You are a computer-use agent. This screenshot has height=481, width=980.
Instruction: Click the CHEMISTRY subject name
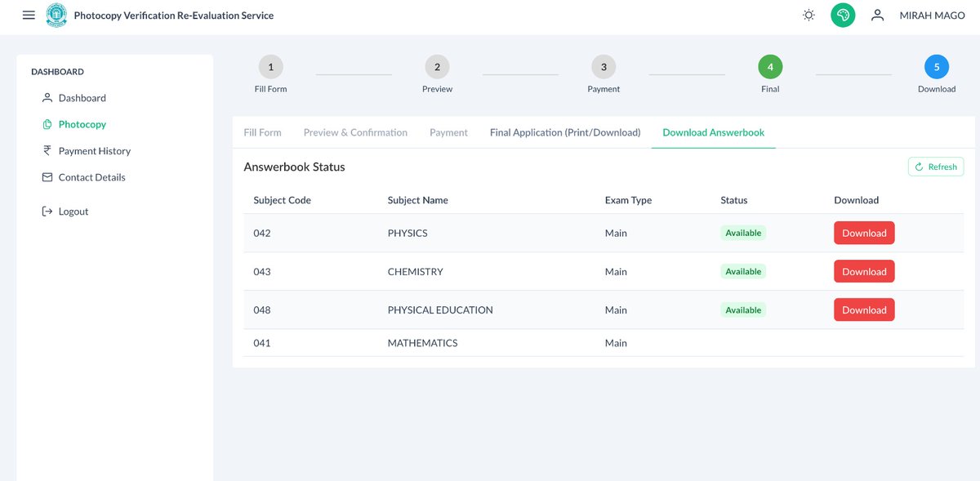pos(415,271)
